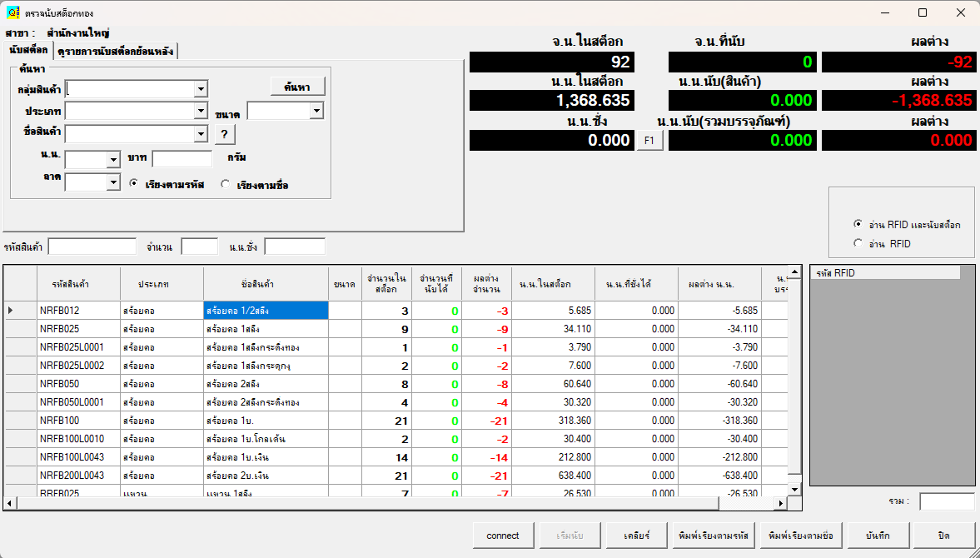Click the horizontal scrollbar right arrow
The width and height of the screenshot is (980, 558).
[781, 504]
